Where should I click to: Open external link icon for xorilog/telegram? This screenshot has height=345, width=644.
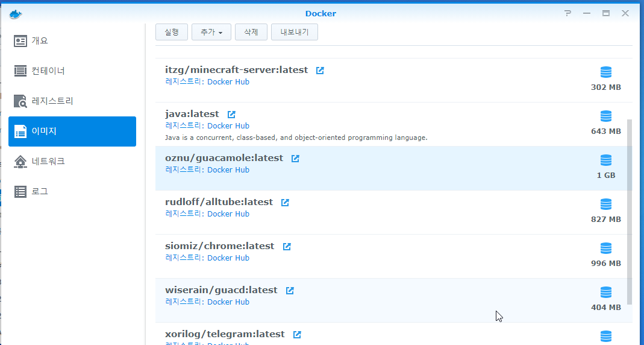(297, 334)
